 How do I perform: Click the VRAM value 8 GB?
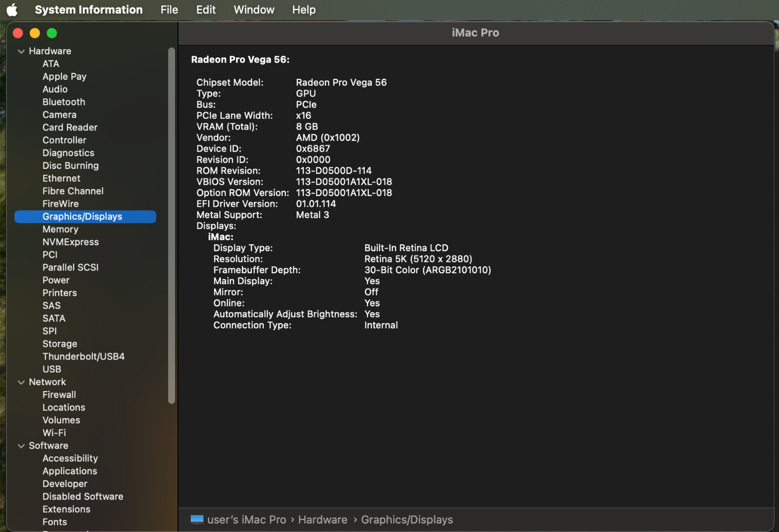(x=307, y=127)
